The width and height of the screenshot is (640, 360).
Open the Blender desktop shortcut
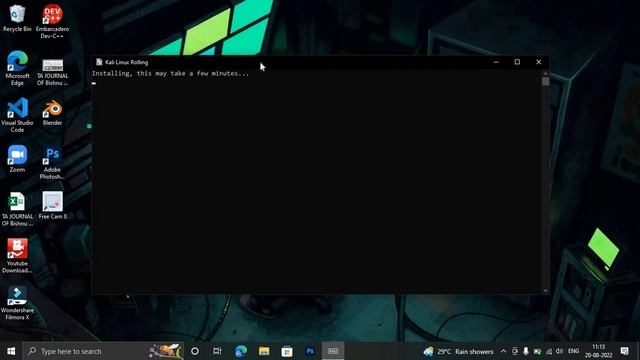click(52, 113)
